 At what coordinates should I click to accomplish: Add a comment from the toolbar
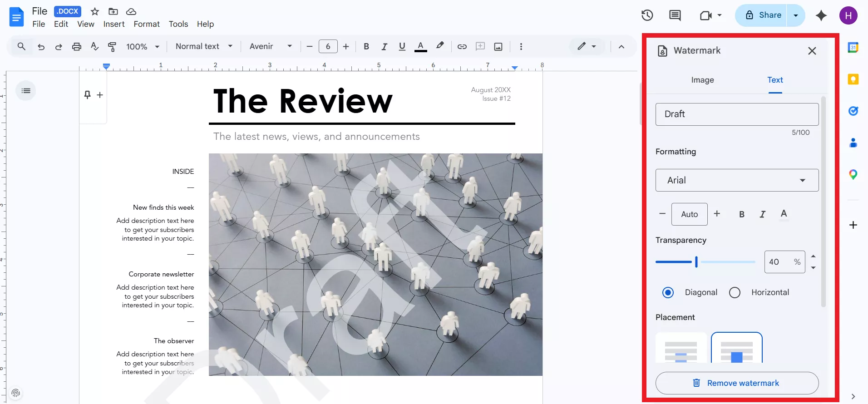tap(480, 46)
